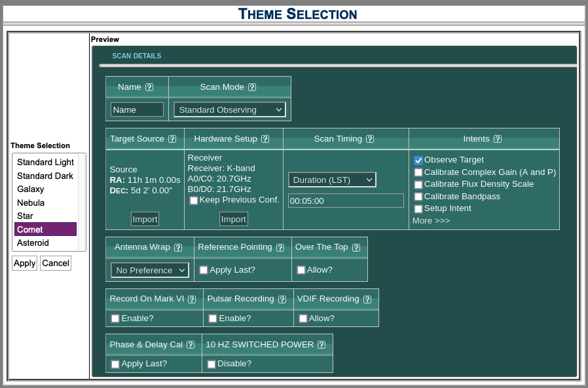The image size is (588, 388).
Task: Click Import under Target Source
Action: click(x=145, y=219)
